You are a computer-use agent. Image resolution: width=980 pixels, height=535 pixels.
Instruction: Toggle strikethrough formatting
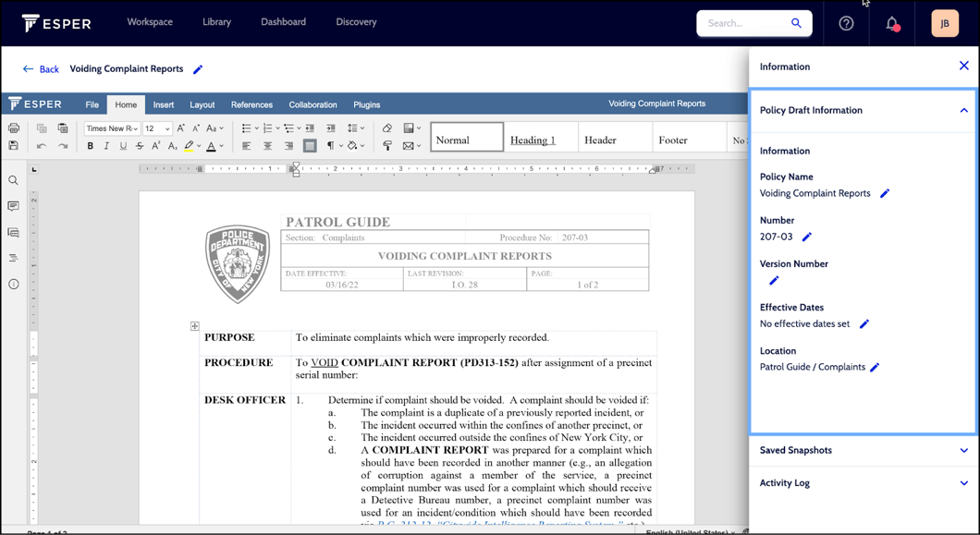click(140, 146)
